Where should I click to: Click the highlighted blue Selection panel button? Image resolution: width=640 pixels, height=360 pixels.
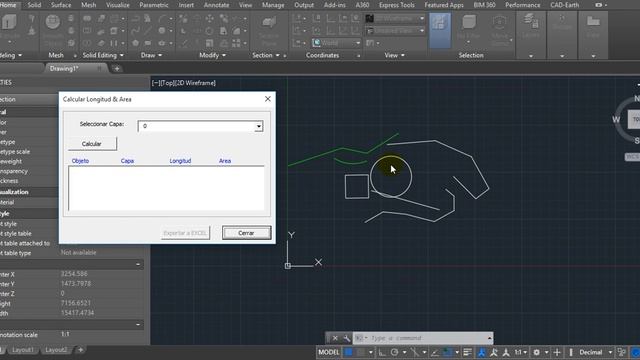440,30
